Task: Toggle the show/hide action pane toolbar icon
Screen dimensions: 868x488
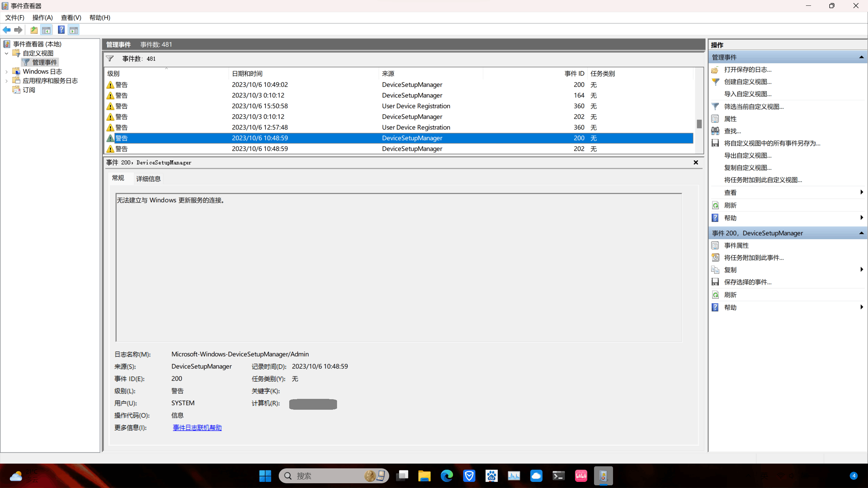Action: [74, 30]
